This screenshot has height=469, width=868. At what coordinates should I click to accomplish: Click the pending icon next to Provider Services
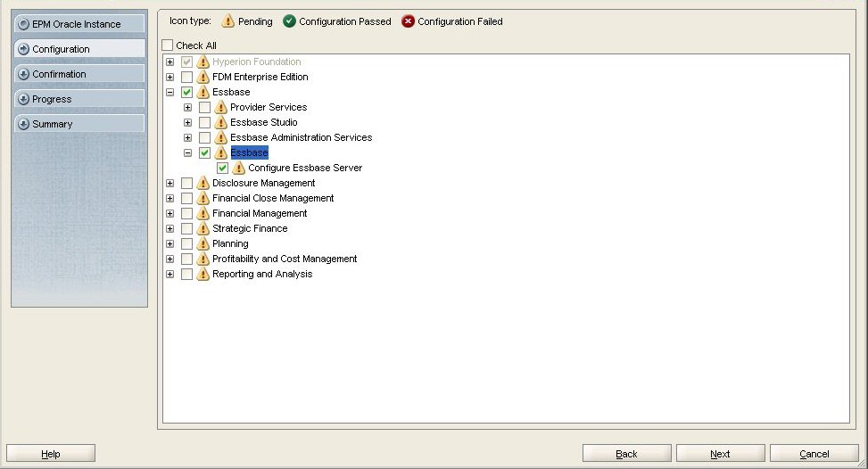(x=221, y=107)
